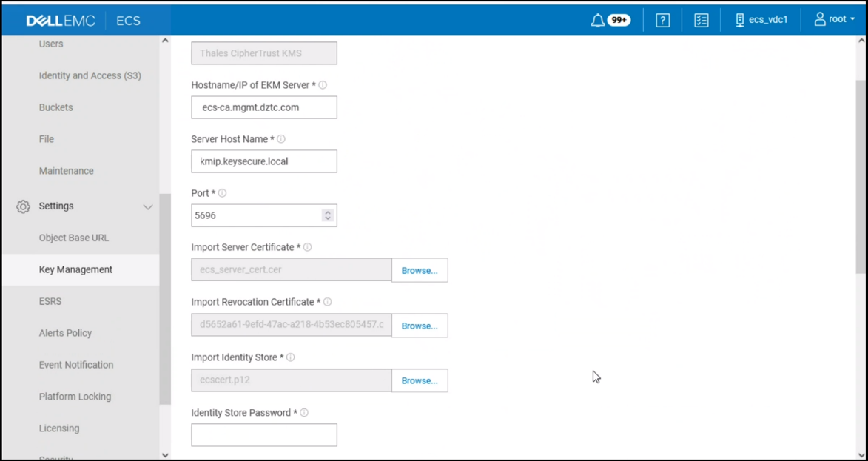Select Key Management in the sidebar
Viewport: 868px width, 461px height.
[x=75, y=269]
